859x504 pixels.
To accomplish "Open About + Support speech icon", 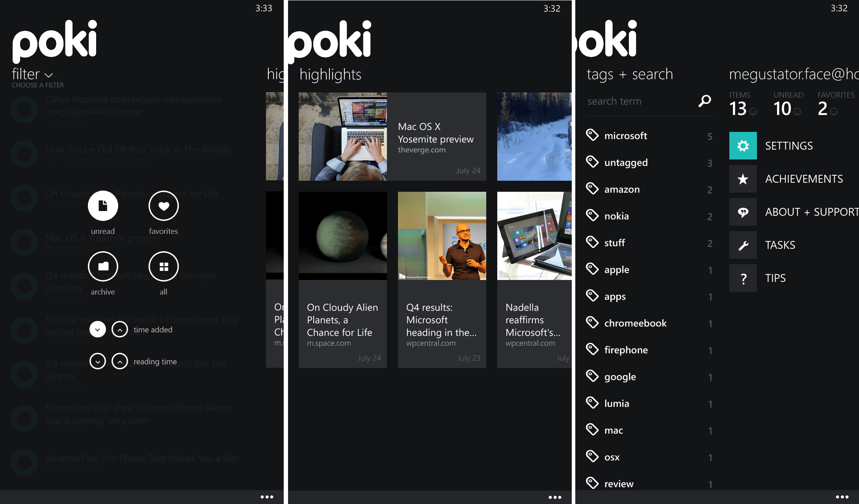I will [743, 212].
